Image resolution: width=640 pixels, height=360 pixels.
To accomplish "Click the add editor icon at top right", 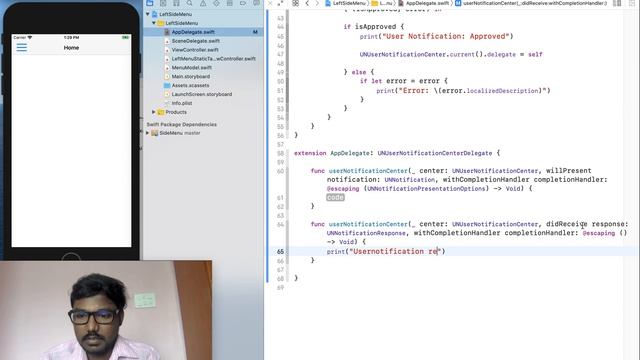I will coord(631,3).
